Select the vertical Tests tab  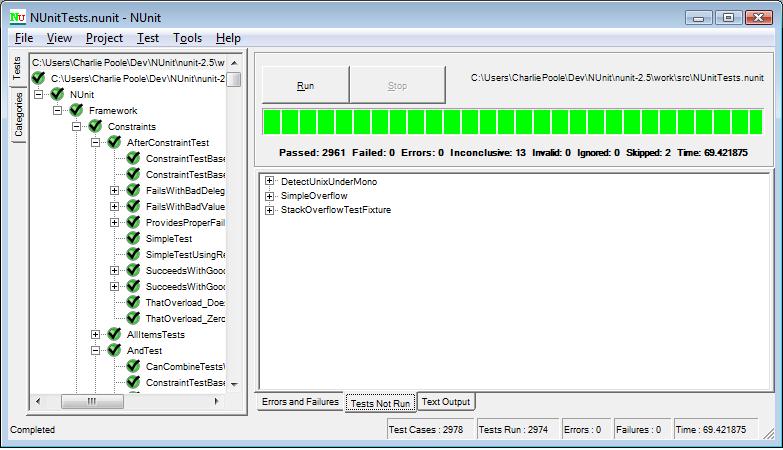point(17,68)
